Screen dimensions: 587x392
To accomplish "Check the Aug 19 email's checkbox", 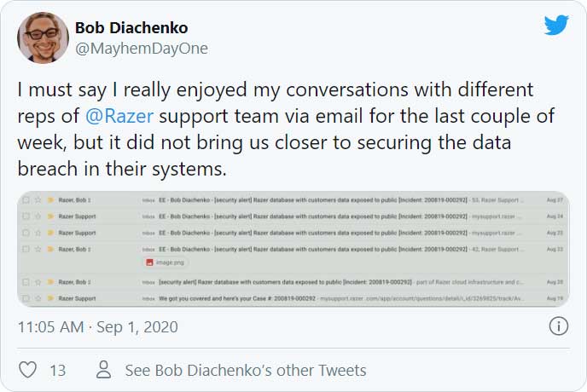I will 26,297.
